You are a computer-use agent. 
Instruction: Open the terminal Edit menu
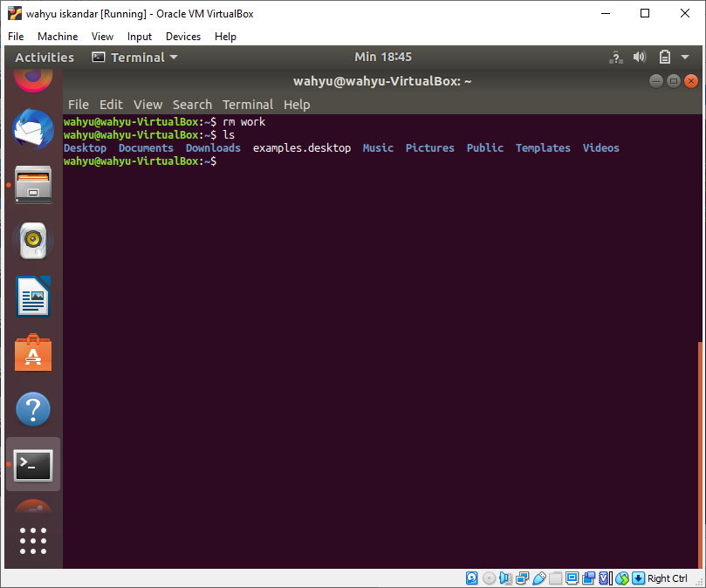111,105
